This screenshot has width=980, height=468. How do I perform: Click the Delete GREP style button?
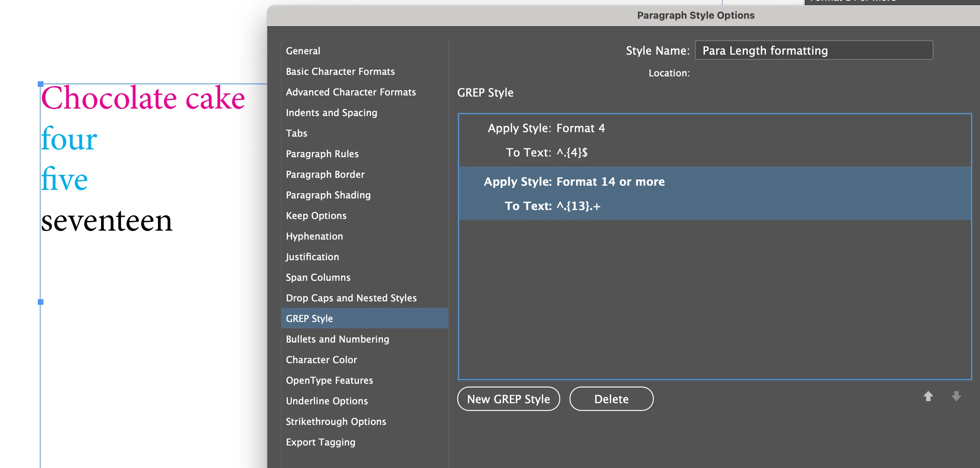pyautogui.click(x=611, y=399)
